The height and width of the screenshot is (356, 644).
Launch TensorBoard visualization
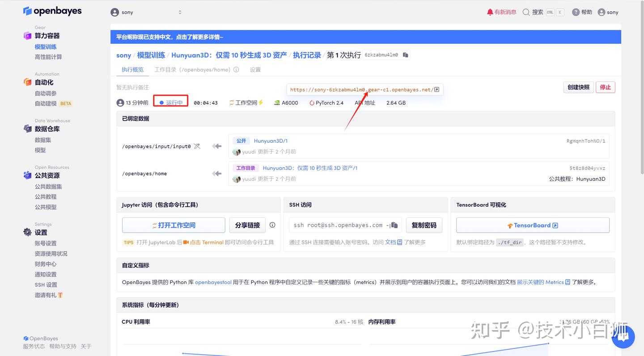click(x=532, y=225)
